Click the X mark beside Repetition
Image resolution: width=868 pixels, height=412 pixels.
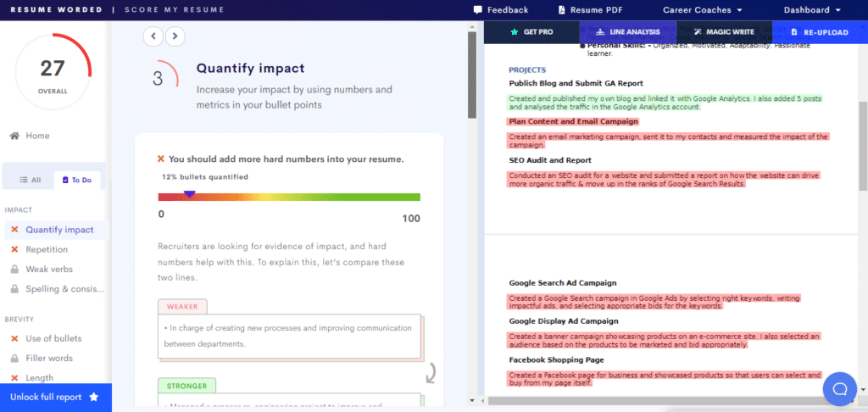(x=14, y=250)
